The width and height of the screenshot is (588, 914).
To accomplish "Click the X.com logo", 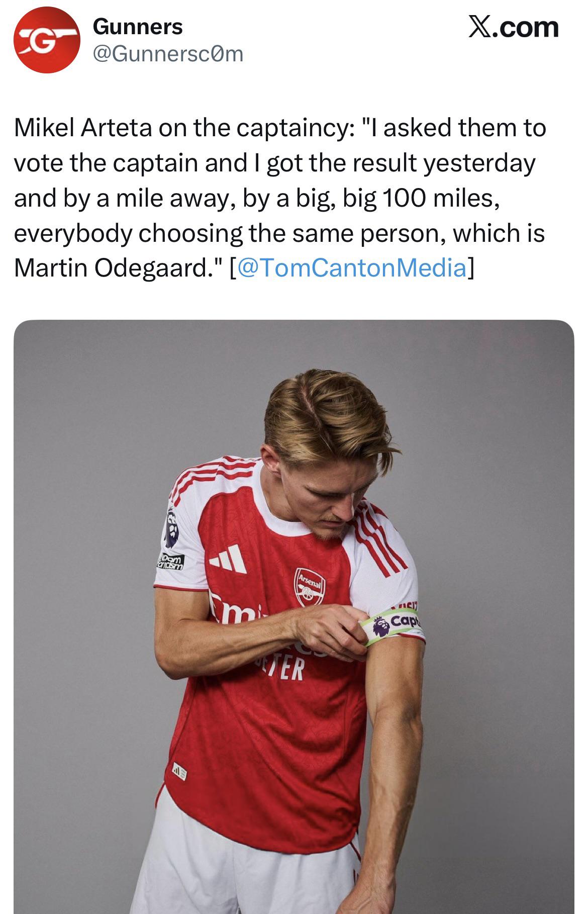I will coord(513,27).
